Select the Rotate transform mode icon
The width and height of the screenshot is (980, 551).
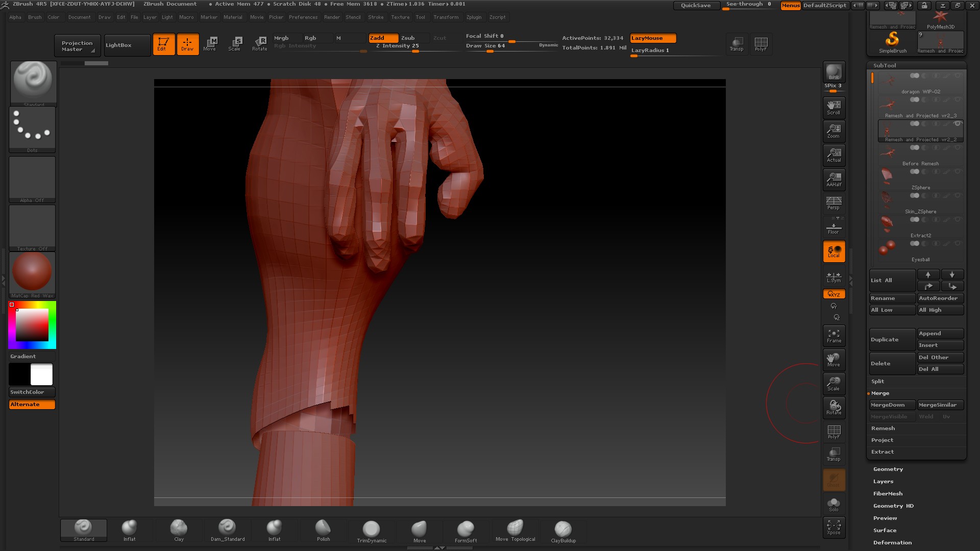tap(259, 44)
